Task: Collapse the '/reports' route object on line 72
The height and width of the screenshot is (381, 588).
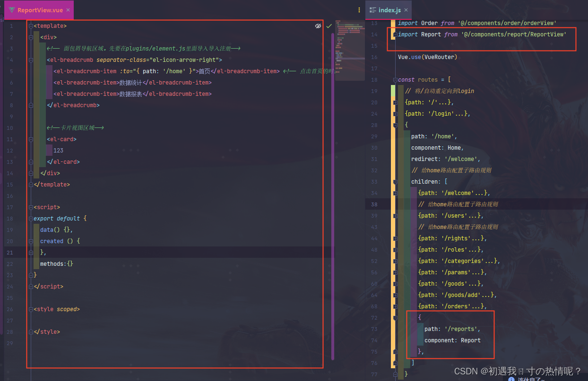Action: [x=395, y=318]
